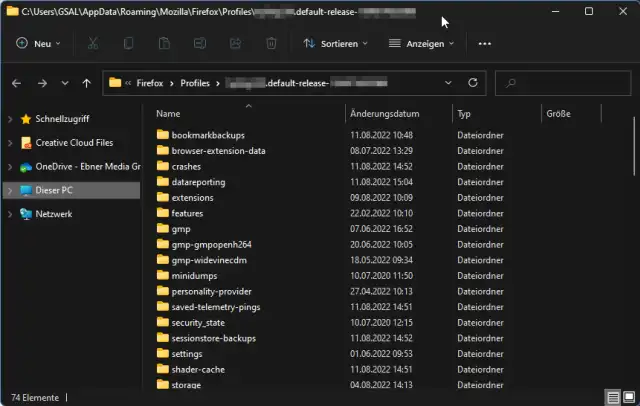The height and width of the screenshot is (406, 640).
Task: Open the Sortieren dropdown
Action: (335, 44)
